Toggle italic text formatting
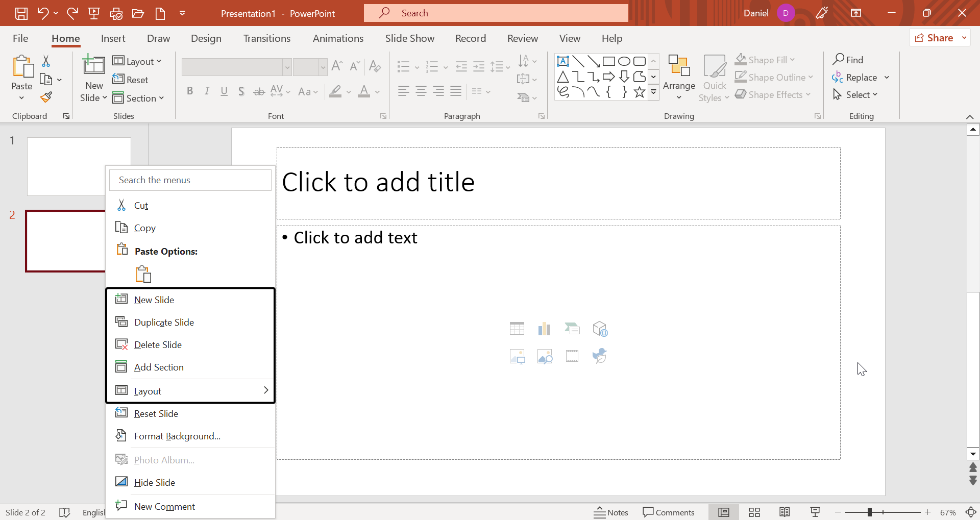Viewport: 980px width, 520px height. tap(207, 91)
